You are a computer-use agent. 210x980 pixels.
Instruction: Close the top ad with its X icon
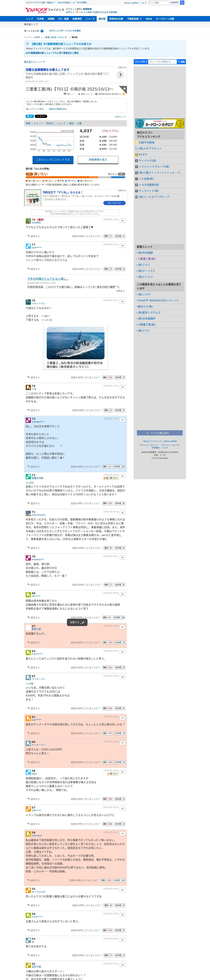[125, 68]
